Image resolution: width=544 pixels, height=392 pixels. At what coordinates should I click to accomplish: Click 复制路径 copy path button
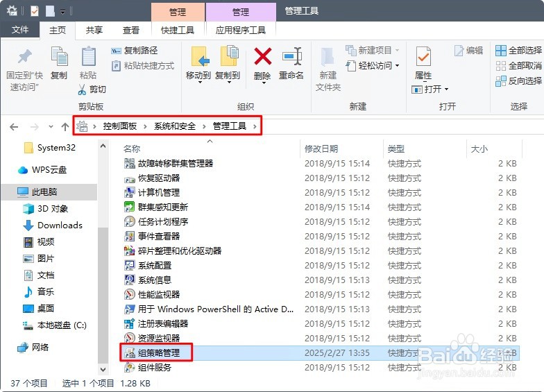coord(135,51)
